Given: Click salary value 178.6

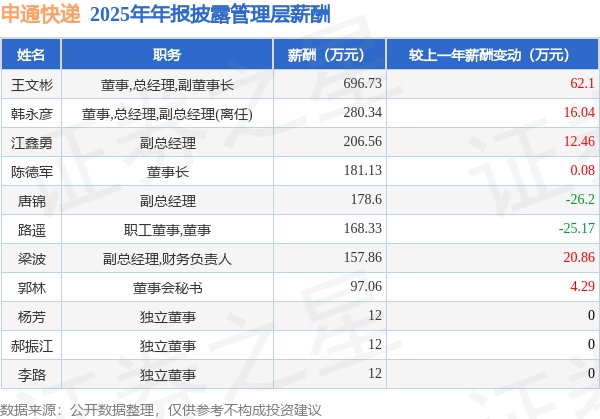Looking at the screenshot, I should pos(366,199).
